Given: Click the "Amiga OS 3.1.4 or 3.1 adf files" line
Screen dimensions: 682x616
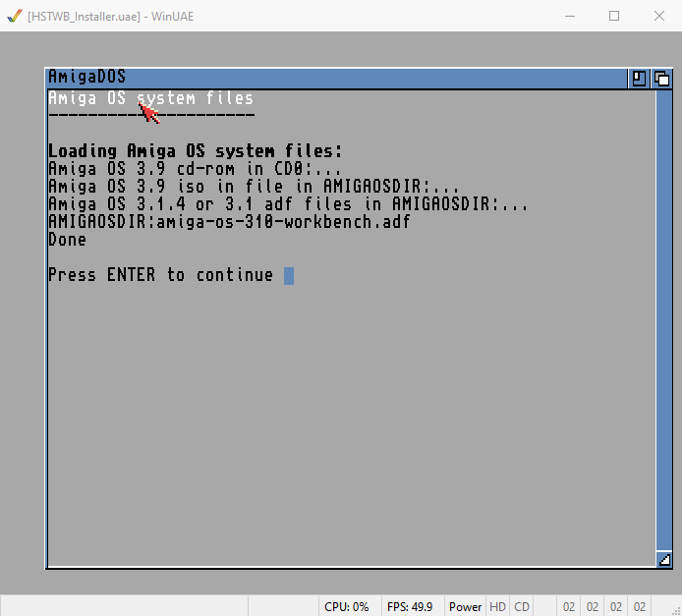Looking at the screenshot, I should (288, 204).
